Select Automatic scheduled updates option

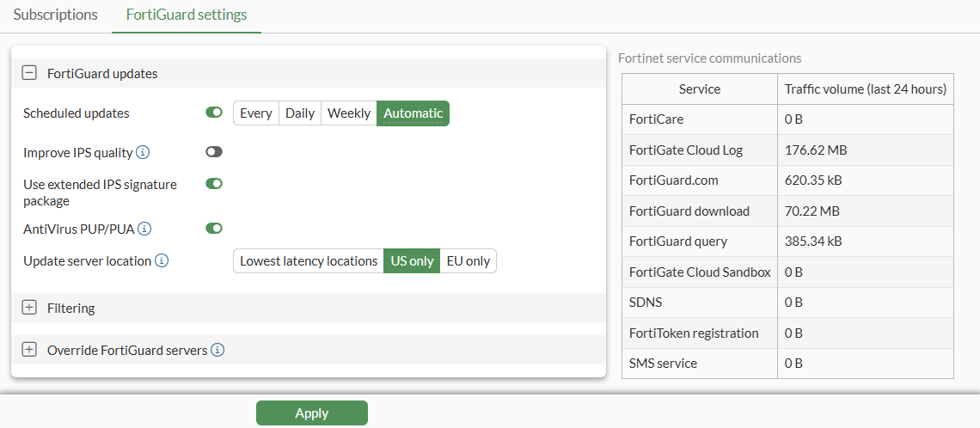(x=413, y=113)
